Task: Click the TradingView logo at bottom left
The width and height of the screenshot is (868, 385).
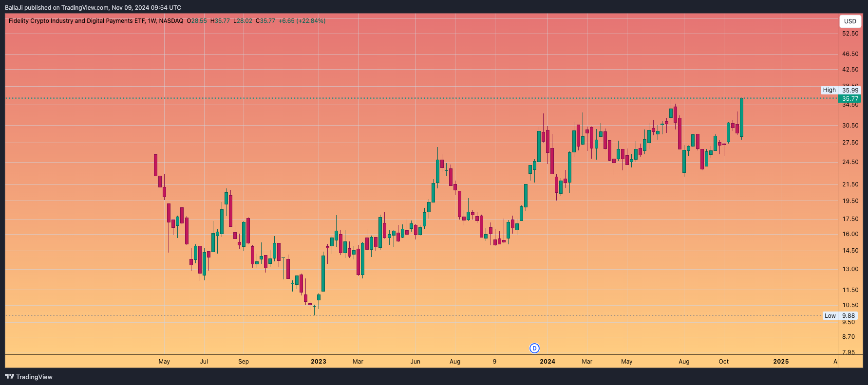Action: [x=29, y=377]
